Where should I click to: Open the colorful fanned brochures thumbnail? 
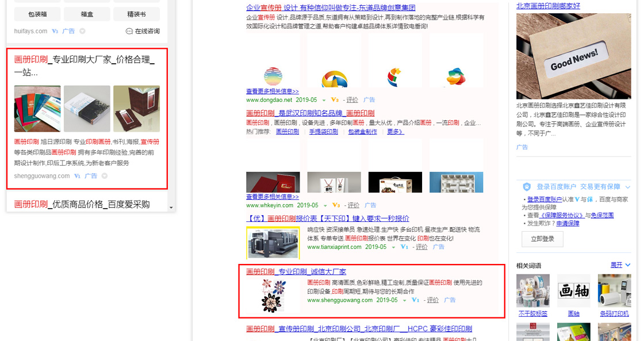coord(37,109)
